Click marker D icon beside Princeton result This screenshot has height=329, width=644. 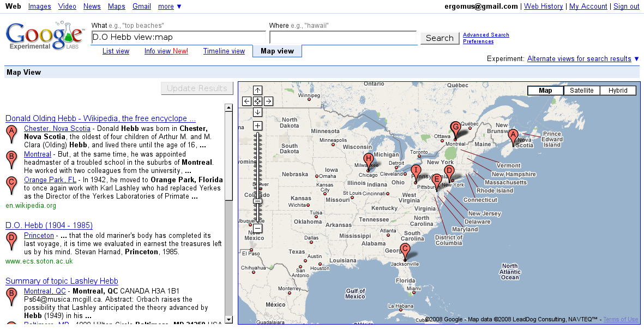click(x=11, y=241)
